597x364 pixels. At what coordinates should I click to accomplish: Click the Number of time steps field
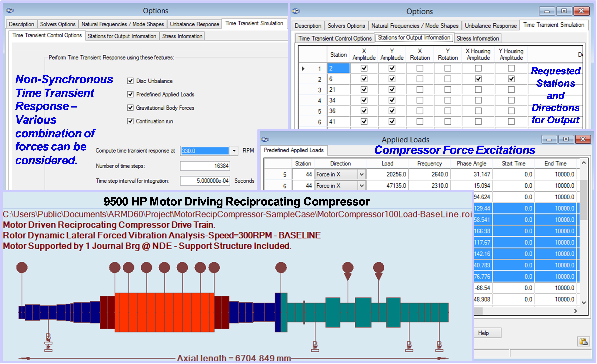click(205, 166)
